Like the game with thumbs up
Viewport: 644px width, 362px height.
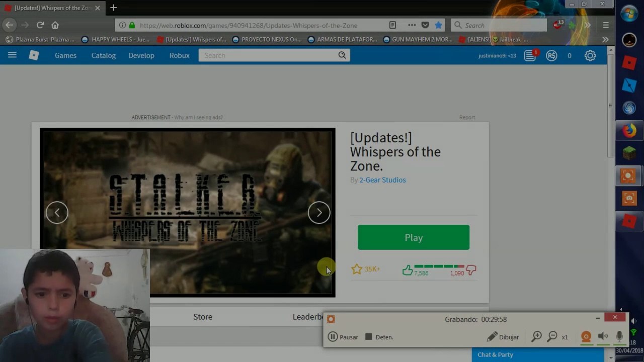pyautogui.click(x=408, y=270)
